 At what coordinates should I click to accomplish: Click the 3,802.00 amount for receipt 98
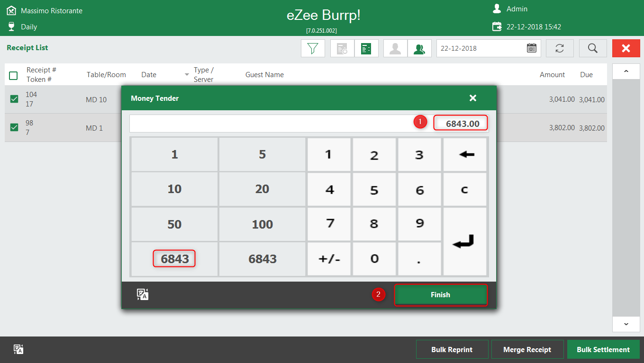[562, 128]
